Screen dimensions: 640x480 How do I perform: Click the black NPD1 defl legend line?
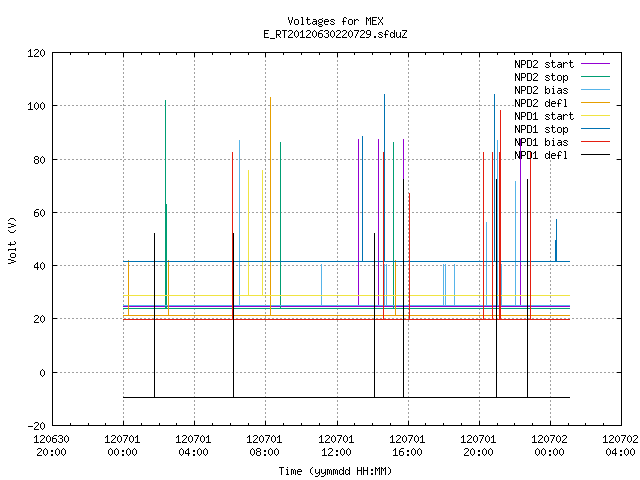tap(595, 155)
